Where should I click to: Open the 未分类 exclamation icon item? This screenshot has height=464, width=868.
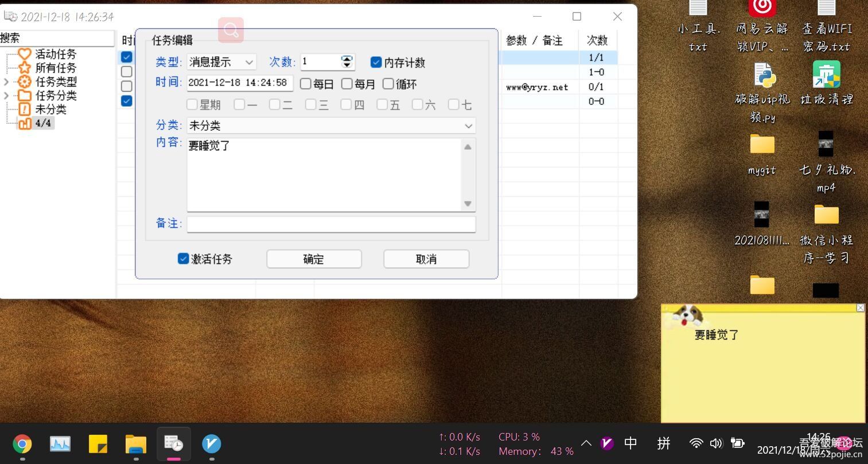coord(24,109)
